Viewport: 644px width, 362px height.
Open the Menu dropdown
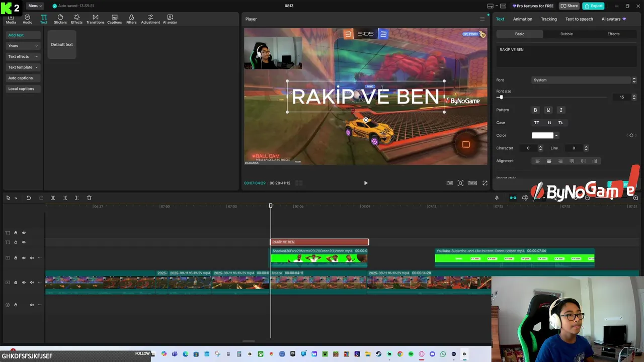pos(35,6)
